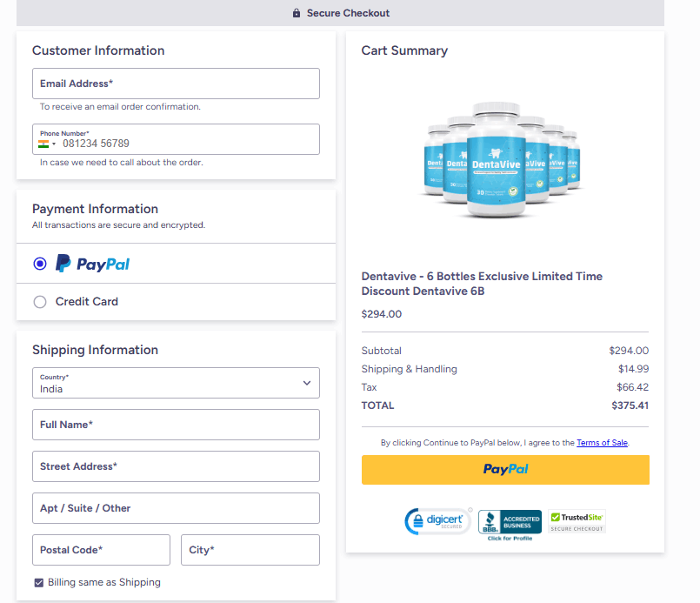
Task: Click the Customer Information heading
Action: [98, 50]
